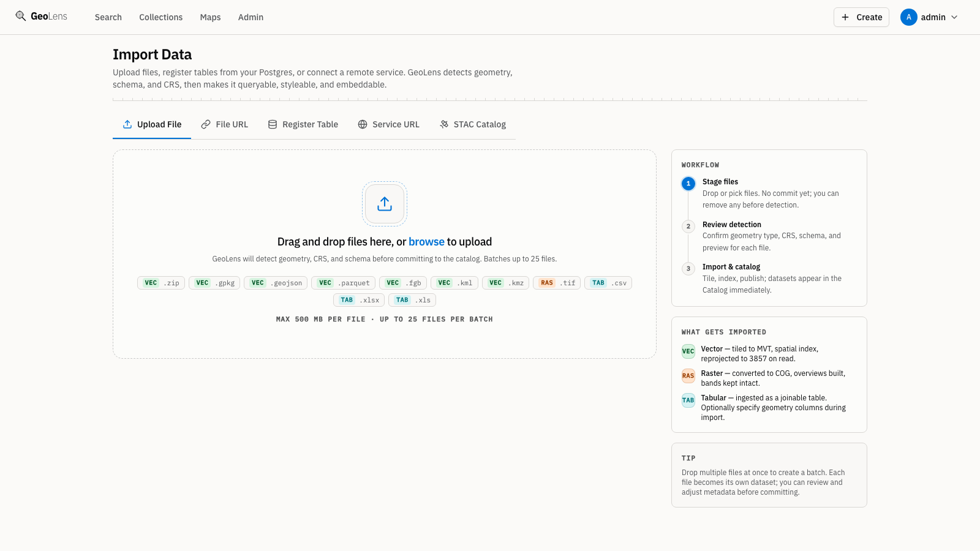Image resolution: width=980 pixels, height=551 pixels.
Task: Click the upload arrow icon in drop zone
Action: click(x=385, y=204)
